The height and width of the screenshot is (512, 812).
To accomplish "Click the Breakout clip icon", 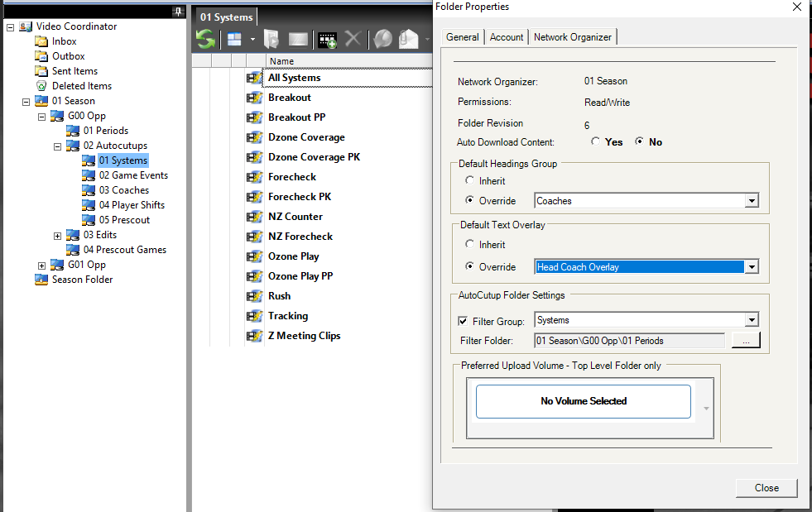I will tap(254, 98).
